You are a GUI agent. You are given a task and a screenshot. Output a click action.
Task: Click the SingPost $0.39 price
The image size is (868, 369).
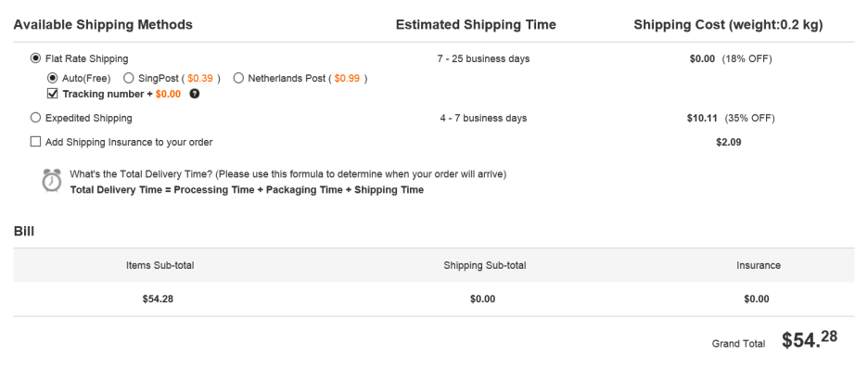coord(199,79)
